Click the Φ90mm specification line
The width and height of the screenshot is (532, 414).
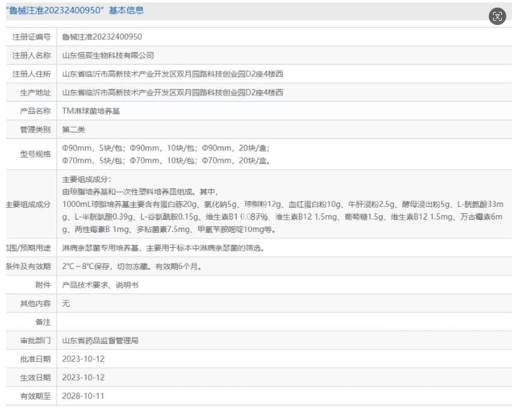[166, 148]
